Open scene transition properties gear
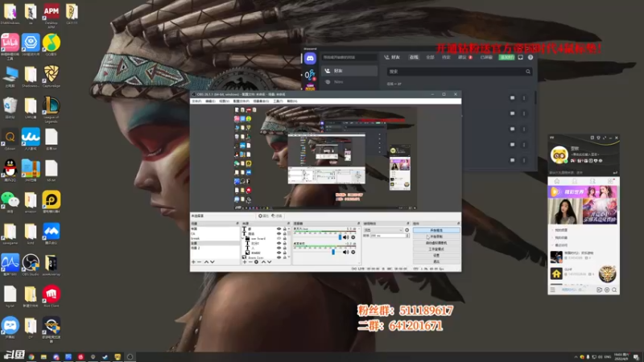 coord(407,230)
